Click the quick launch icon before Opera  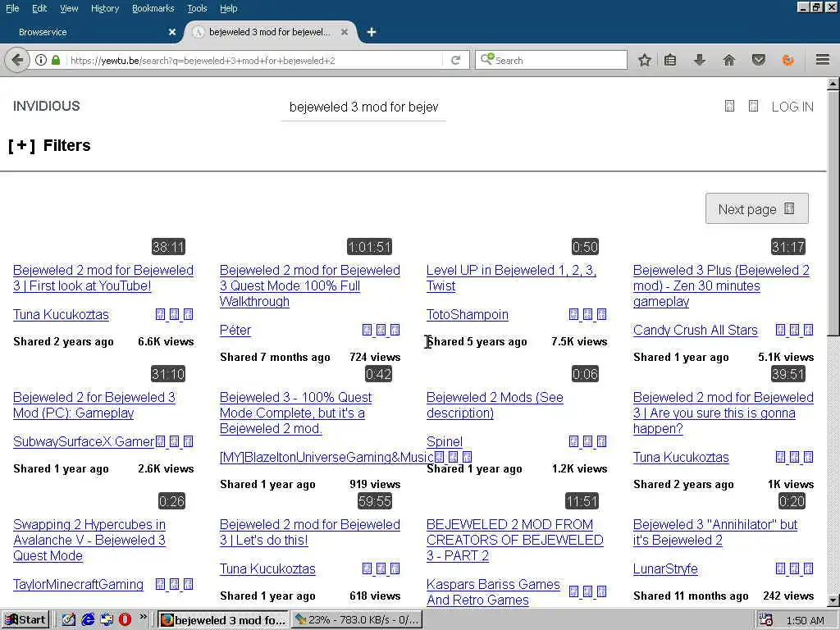click(x=107, y=620)
